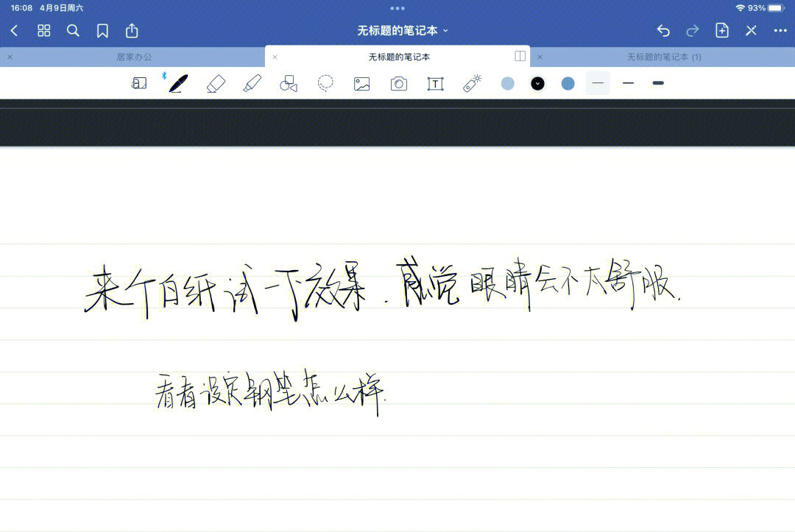Add a new page to the notebook
795x532 pixels.
pyautogui.click(x=721, y=30)
